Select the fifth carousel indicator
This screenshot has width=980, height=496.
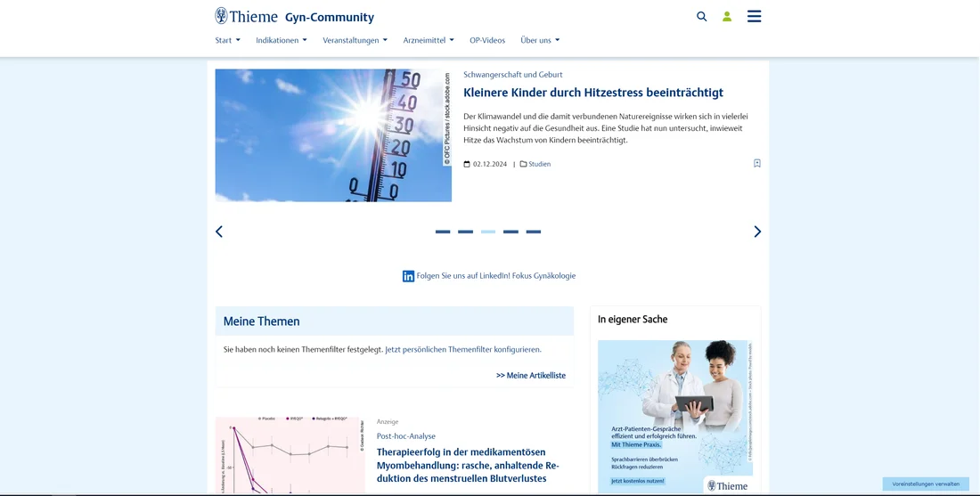pos(533,232)
